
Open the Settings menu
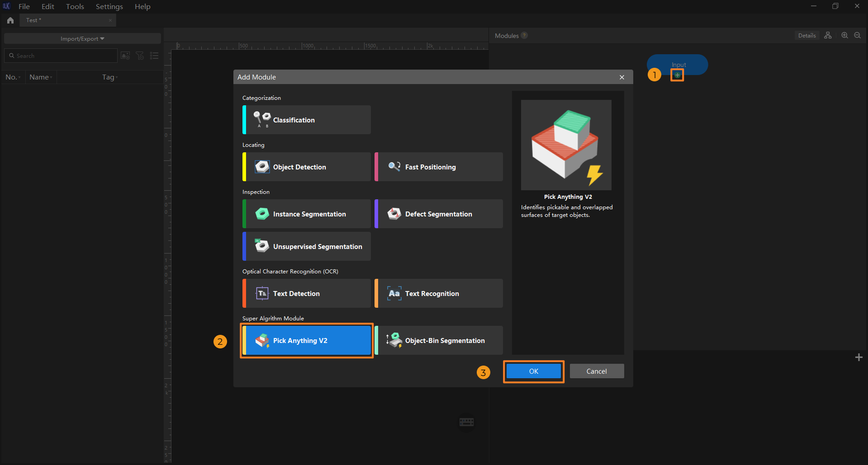pos(109,6)
